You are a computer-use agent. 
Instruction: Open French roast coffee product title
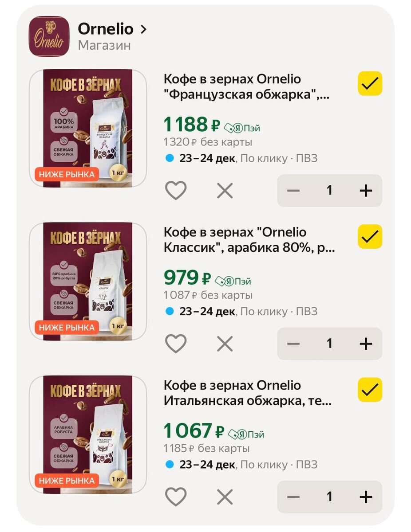pos(247,87)
